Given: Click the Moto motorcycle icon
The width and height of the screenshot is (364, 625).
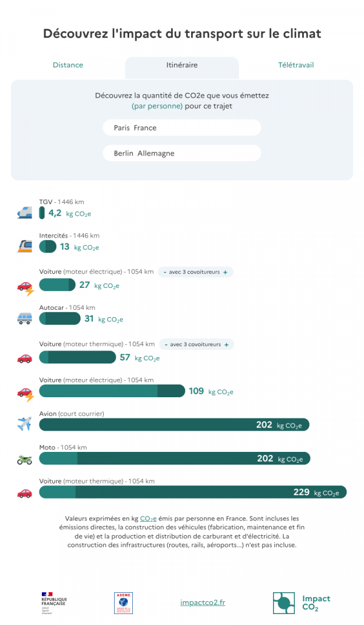Looking at the screenshot, I should 25,460.
